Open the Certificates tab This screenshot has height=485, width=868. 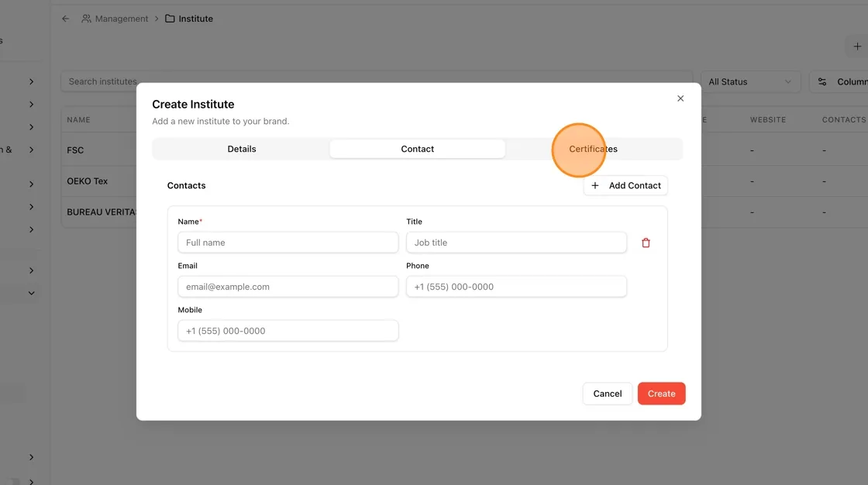pos(593,149)
